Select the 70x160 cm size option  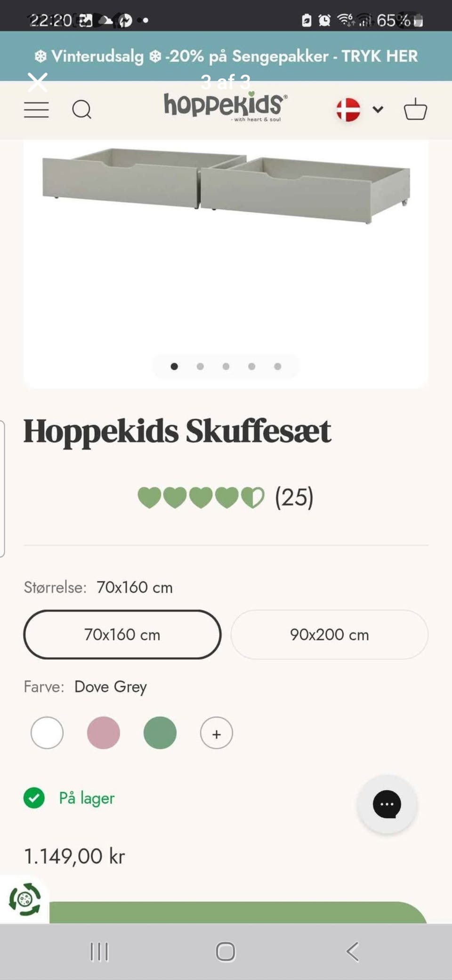click(x=122, y=634)
